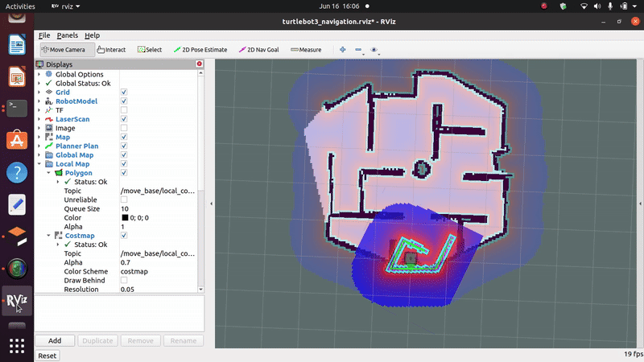Expand the Global Map group
Image resolution: width=644 pixels, height=362 pixels.
(x=39, y=155)
